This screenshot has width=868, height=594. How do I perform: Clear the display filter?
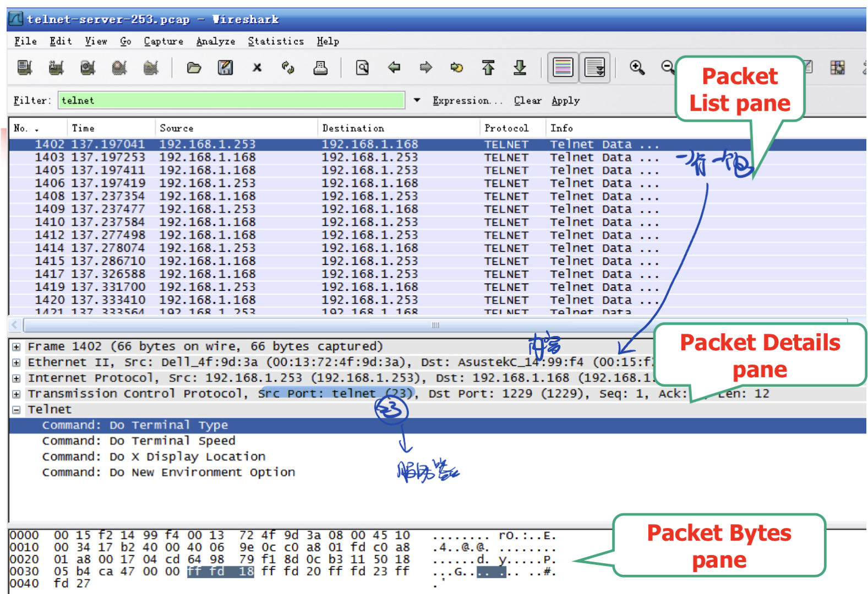point(528,101)
